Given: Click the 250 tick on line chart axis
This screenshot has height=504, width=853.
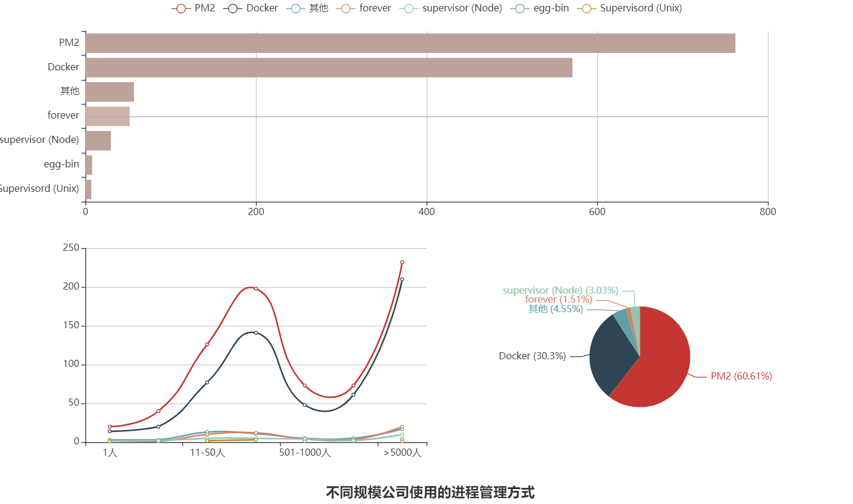Looking at the screenshot, I should coord(71,248).
